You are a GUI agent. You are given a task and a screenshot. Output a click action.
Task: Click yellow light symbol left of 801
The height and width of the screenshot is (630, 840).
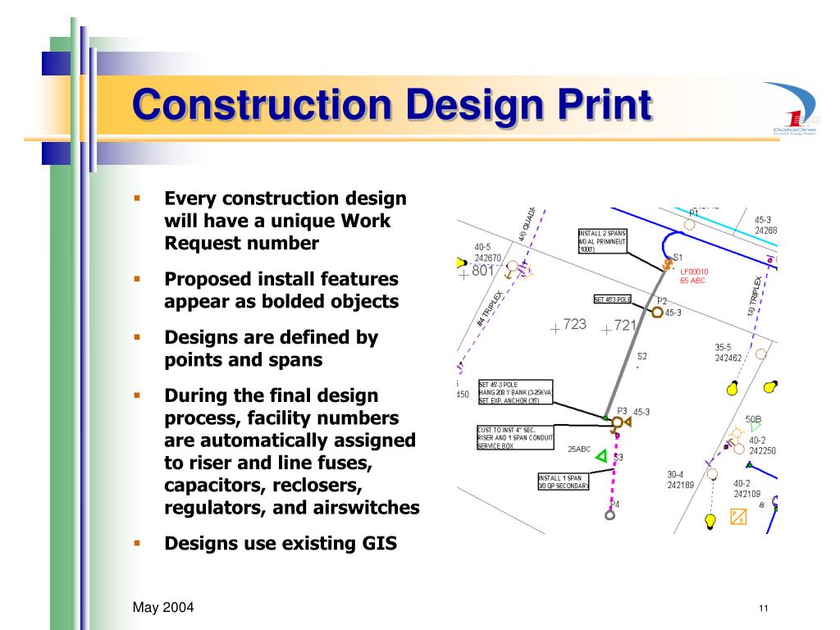coord(462,262)
